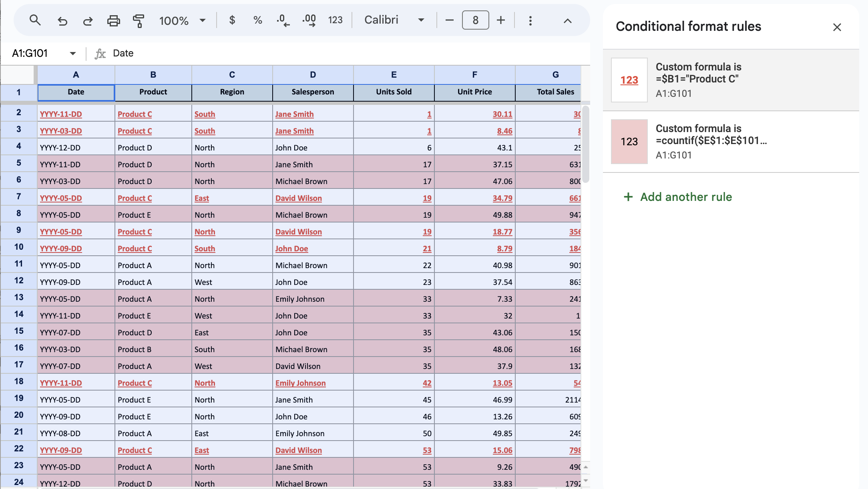Click the search magnifier icon in toolbar
The width and height of the screenshot is (868, 489).
coord(35,20)
